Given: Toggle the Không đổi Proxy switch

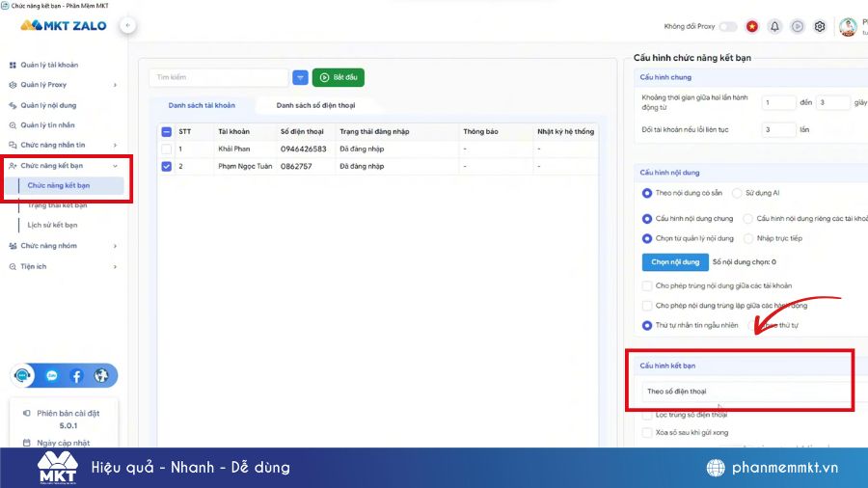Looking at the screenshot, I should click(728, 26).
